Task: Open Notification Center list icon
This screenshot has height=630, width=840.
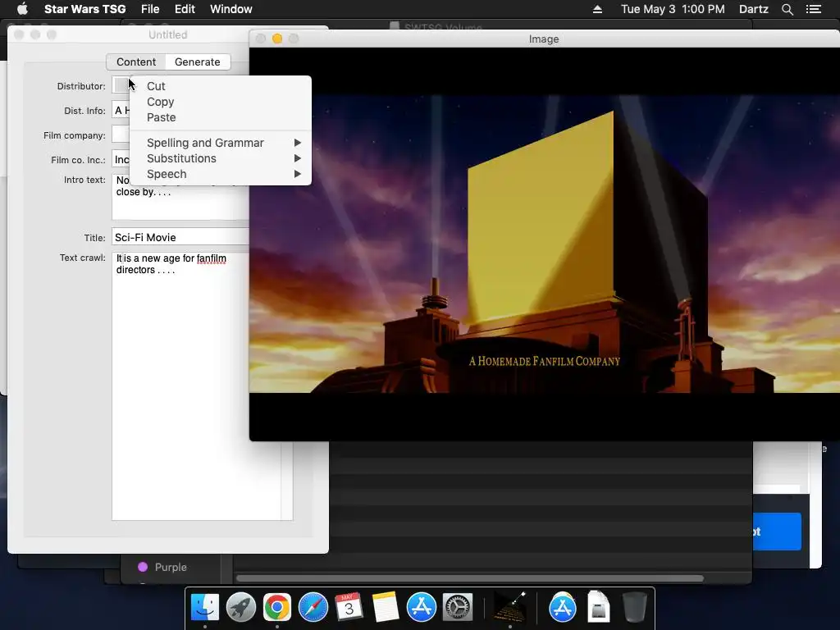Action: [x=814, y=9]
